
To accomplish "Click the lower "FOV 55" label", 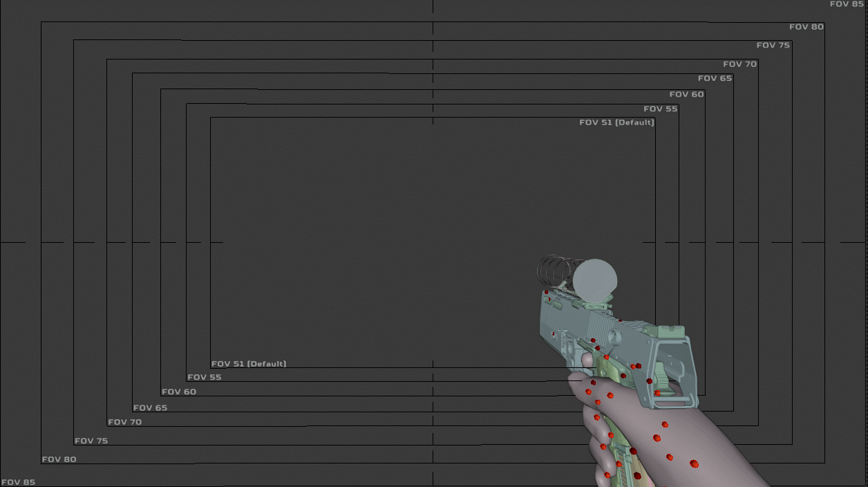I will point(205,378).
